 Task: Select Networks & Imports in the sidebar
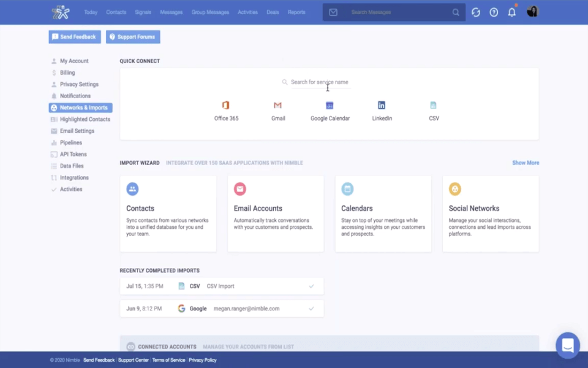(80, 108)
